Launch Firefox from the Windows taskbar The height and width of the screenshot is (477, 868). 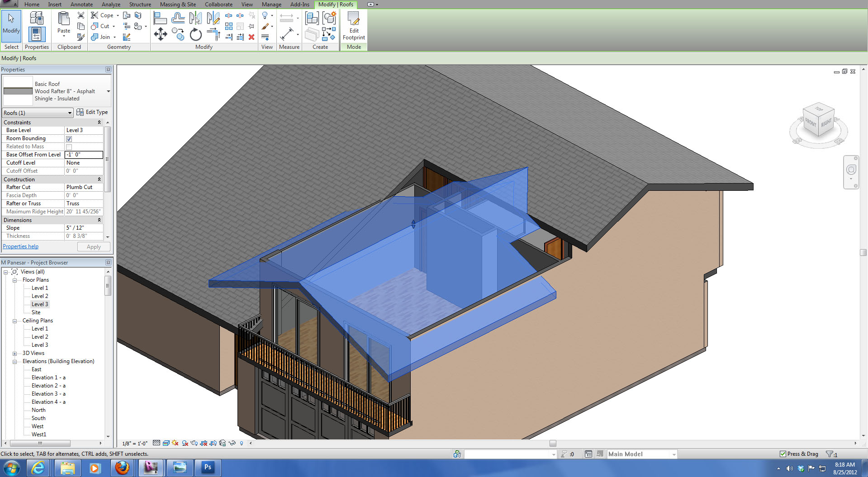pos(122,468)
